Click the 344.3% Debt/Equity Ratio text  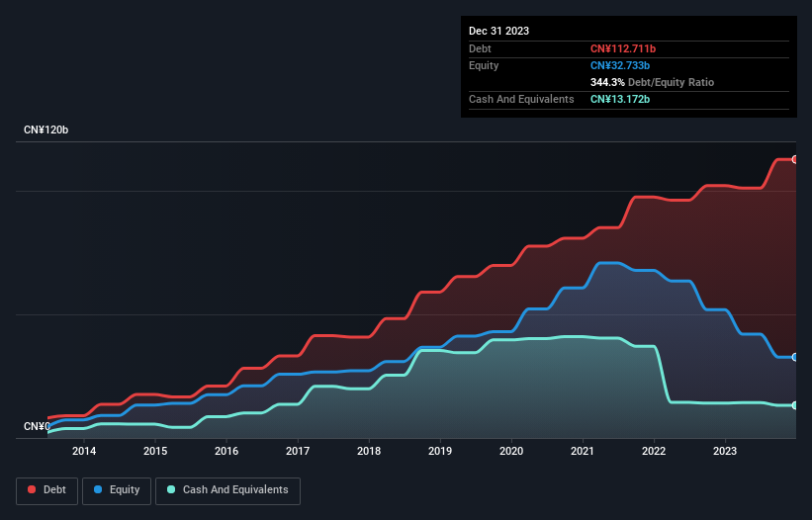(652, 82)
